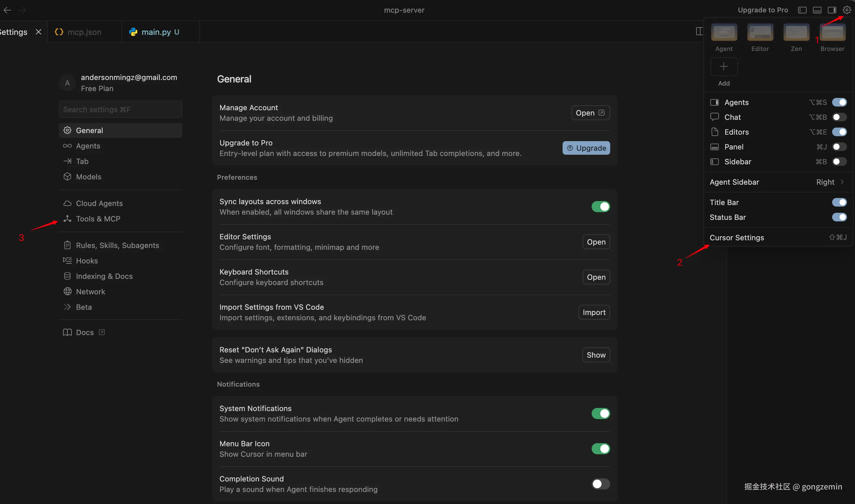
Task: Disable Sync layouts across windows
Action: (x=601, y=207)
